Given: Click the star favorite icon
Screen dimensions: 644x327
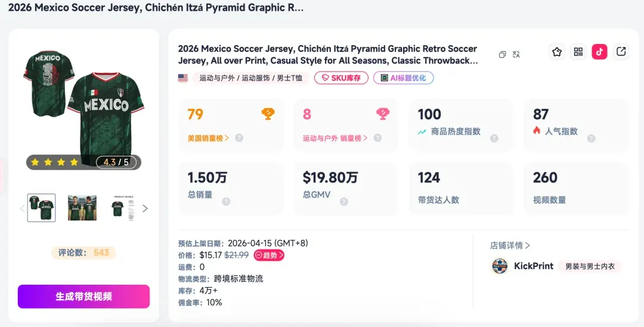Looking at the screenshot, I should 557,52.
